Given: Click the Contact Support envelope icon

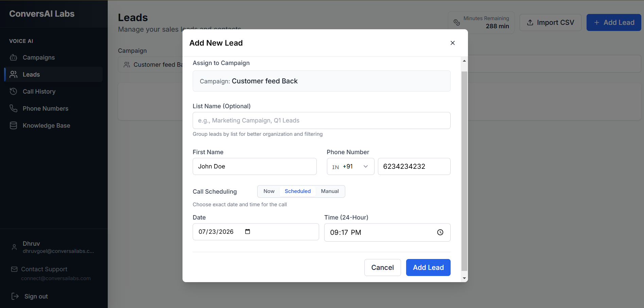Looking at the screenshot, I should click(x=14, y=269).
